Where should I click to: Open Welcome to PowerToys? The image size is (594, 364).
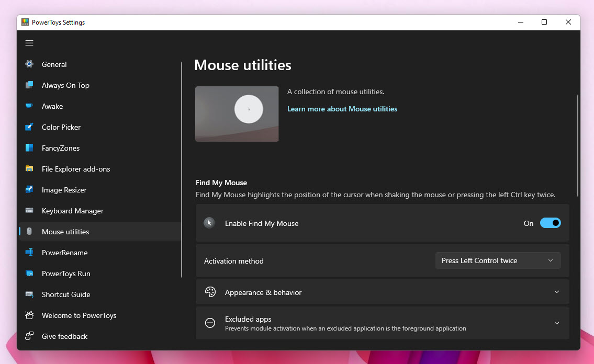tap(100, 315)
